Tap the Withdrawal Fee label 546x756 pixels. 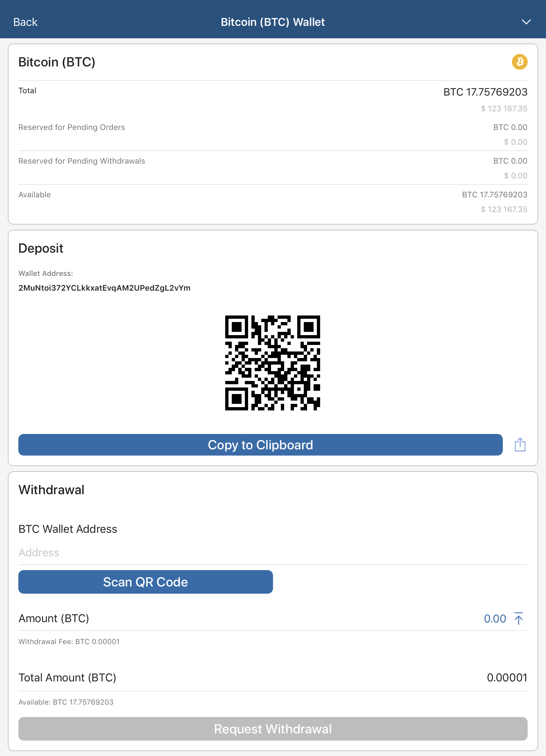pyautogui.click(x=69, y=642)
